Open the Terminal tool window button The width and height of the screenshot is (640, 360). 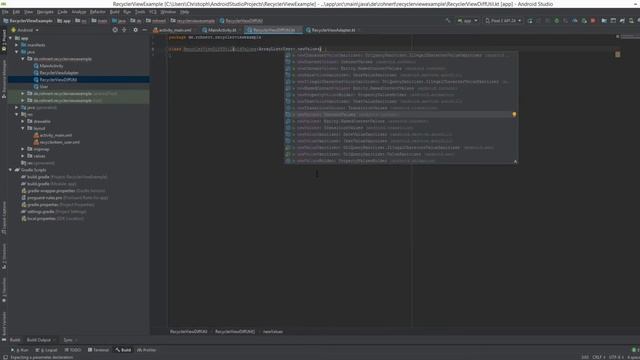(x=98, y=350)
